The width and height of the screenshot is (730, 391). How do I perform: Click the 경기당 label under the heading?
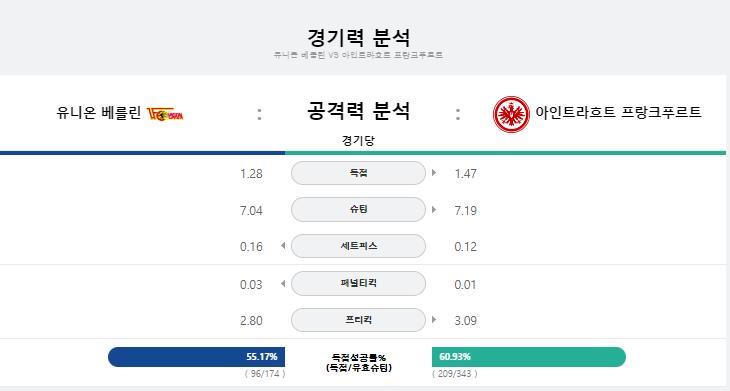[358, 141]
